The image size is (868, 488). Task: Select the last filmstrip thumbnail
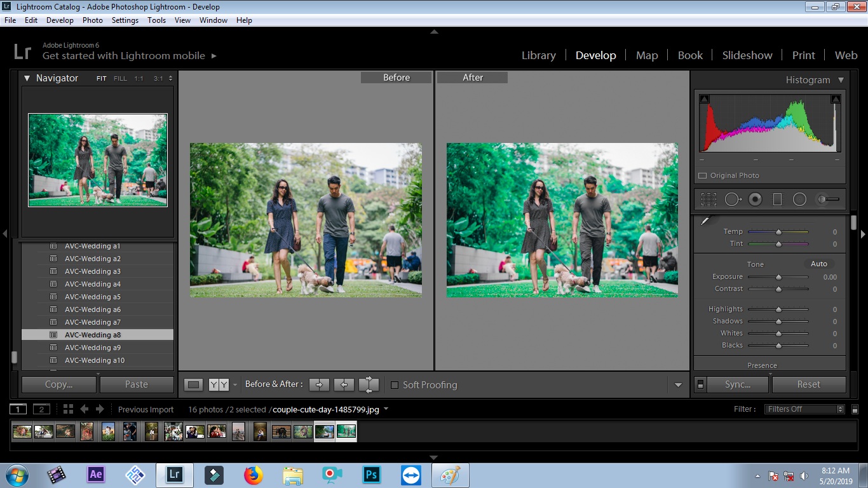click(346, 431)
